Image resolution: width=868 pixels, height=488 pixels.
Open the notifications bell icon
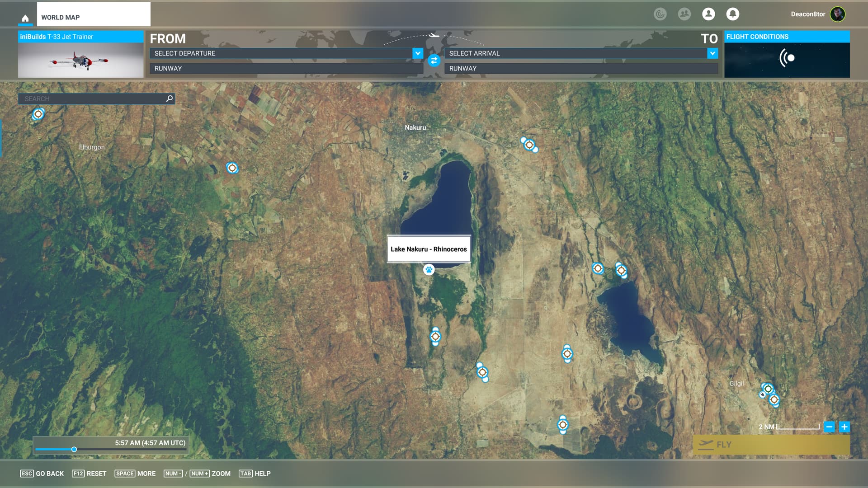click(x=732, y=14)
